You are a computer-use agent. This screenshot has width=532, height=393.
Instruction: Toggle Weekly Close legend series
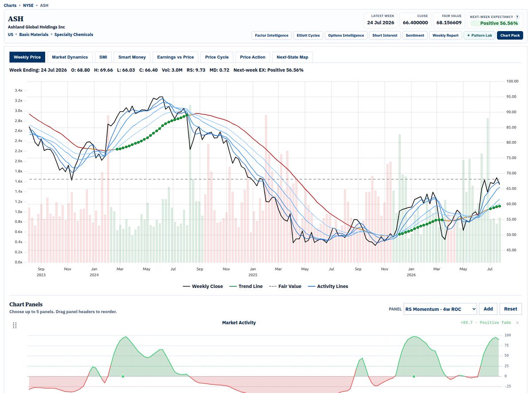point(203,287)
